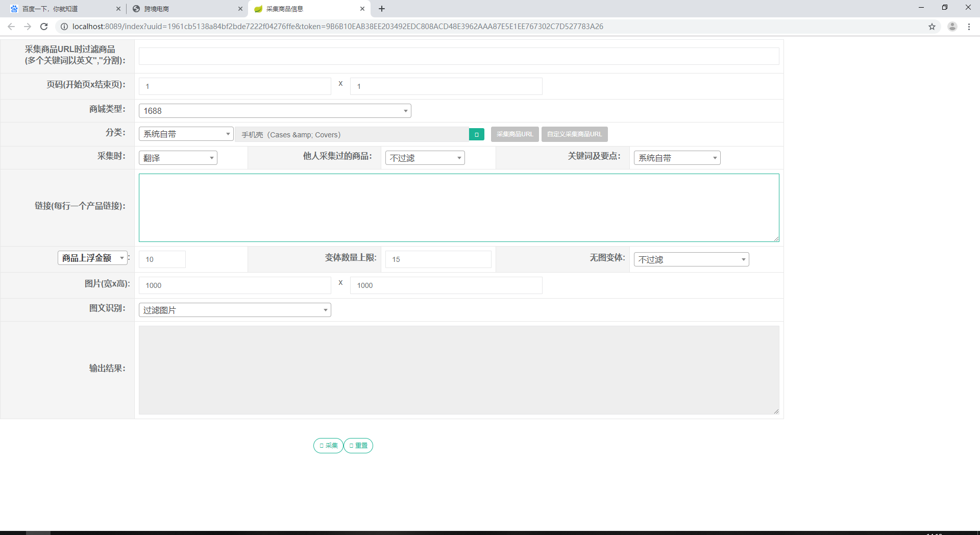980x535 pixels.
Task: Click the end page number field
Action: coord(446,86)
